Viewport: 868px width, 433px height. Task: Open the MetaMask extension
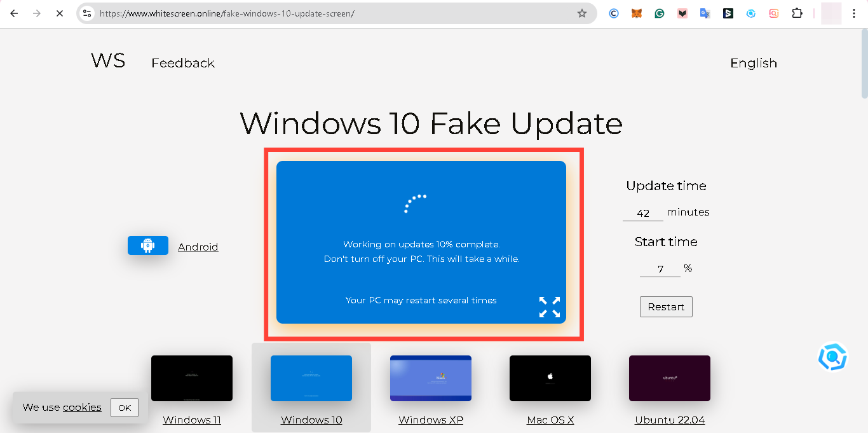click(x=637, y=13)
